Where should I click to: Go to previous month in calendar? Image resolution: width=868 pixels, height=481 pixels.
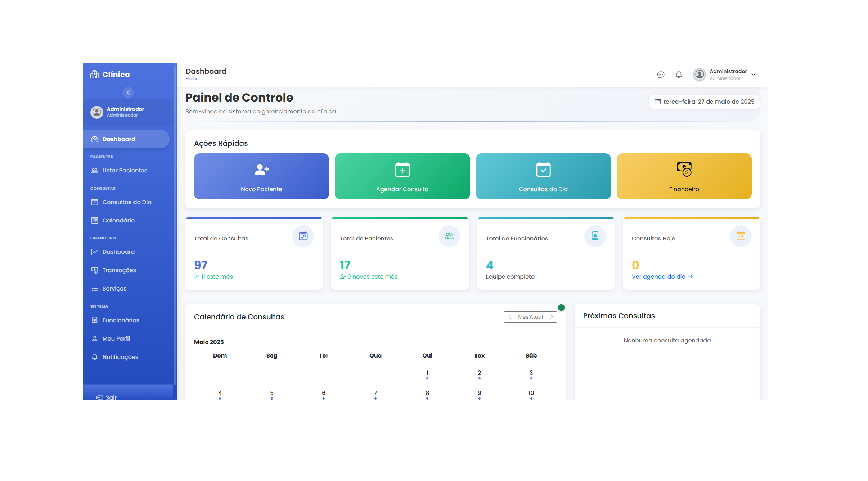[x=509, y=317]
